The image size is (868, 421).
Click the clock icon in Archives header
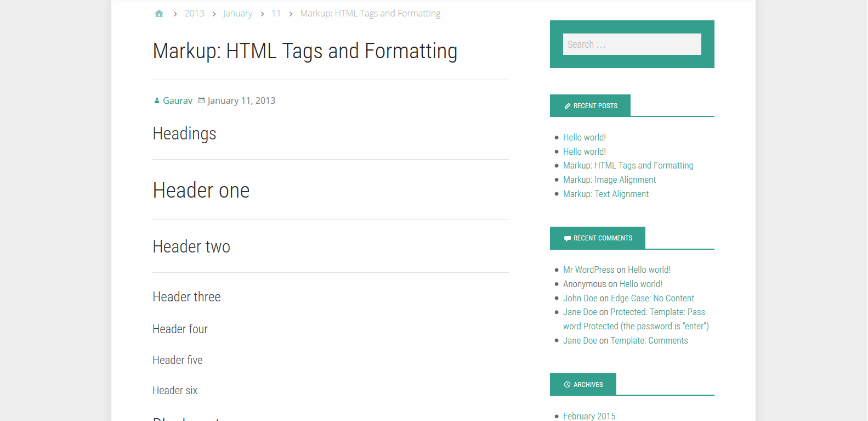(568, 385)
